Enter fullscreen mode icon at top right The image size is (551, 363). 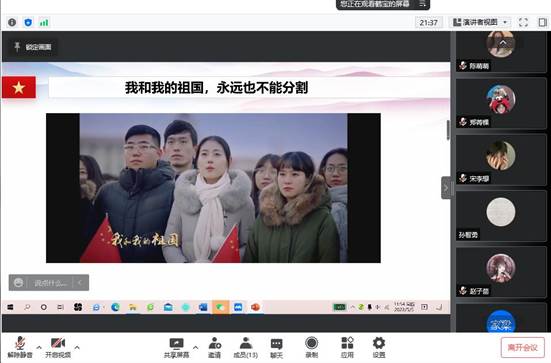pyautogui.click(x=523, y=22)
